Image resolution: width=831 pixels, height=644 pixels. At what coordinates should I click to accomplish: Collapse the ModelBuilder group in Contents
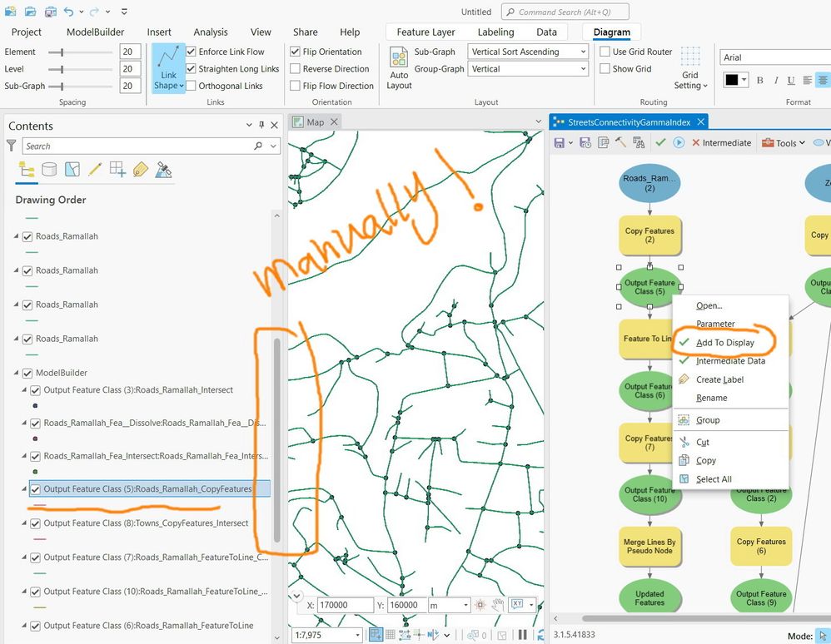coord(16,373)
